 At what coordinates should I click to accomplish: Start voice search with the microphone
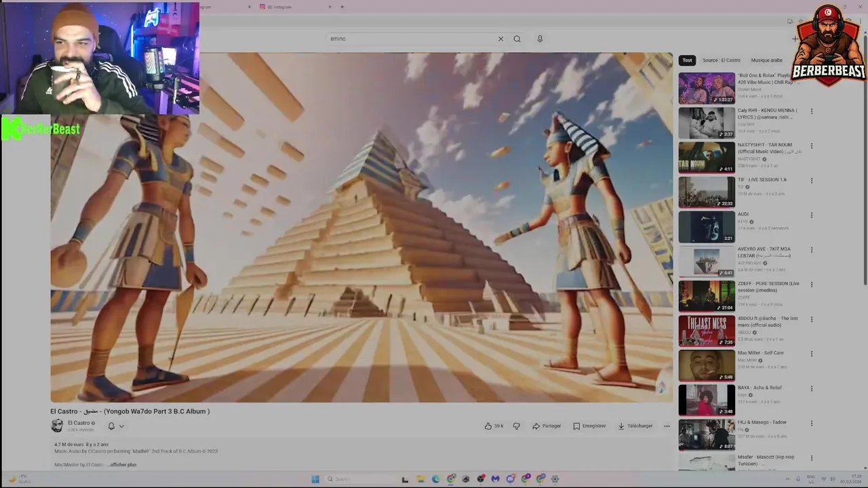click(x=540, y=39)
